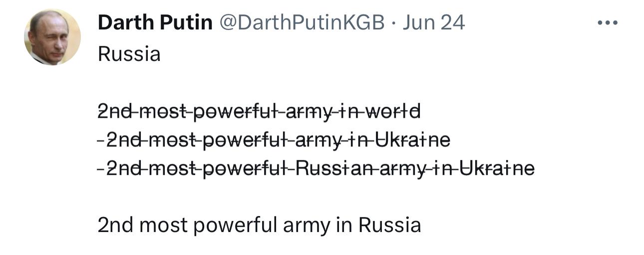Click "in" in the final unstruck line
Screen dimensions: 644x255
pyautogui.click(x=344, y=226)
